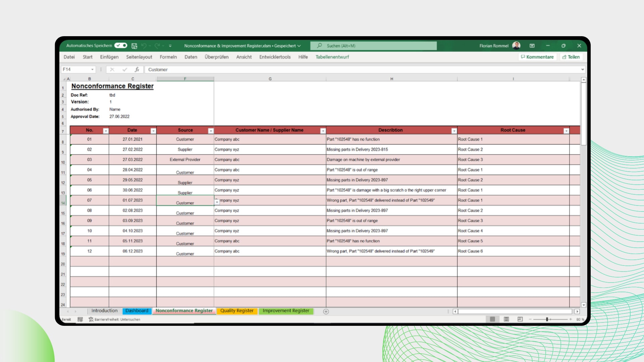Click the next sheet navigation arrow
Viewport: 644px width, 362px height.
[75, 312]
